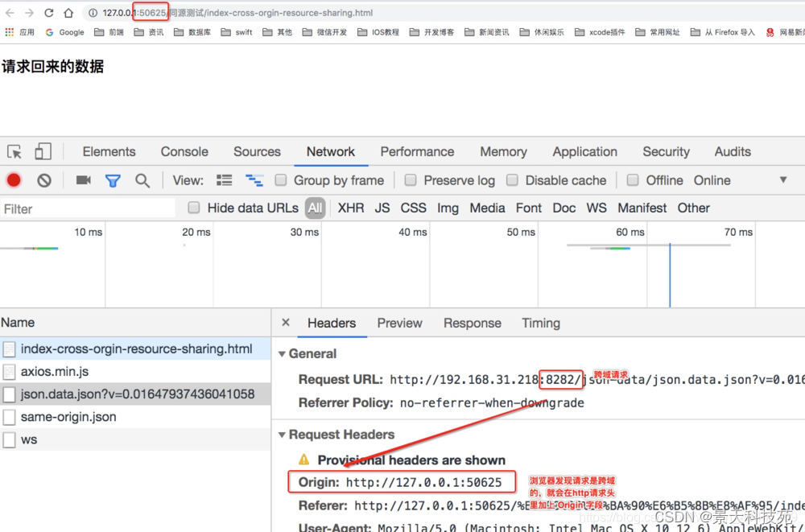The height and width of the screenshot is (532, 805).
Task: Open the IOS教程 bookmark folder
Action: (378, 32)
